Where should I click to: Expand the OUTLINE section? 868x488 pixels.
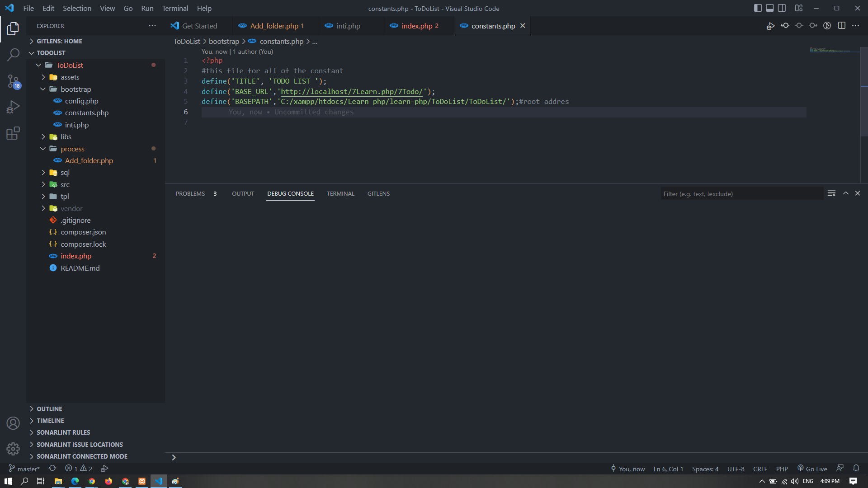click(95, 408)
